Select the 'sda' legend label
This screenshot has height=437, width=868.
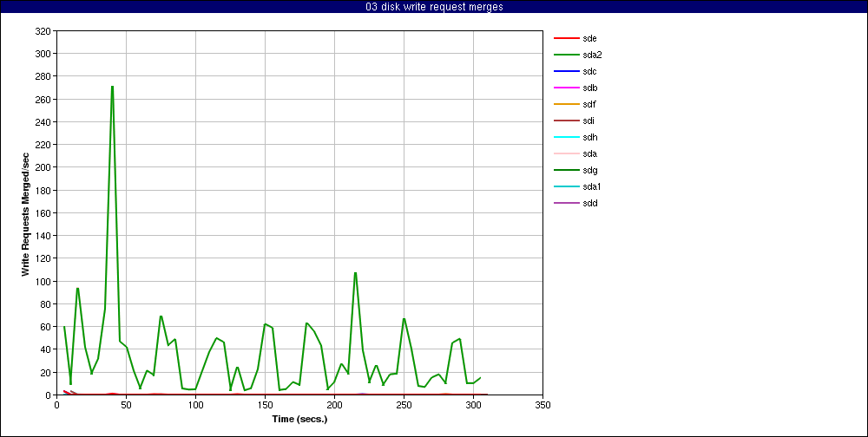coord(589,153)
